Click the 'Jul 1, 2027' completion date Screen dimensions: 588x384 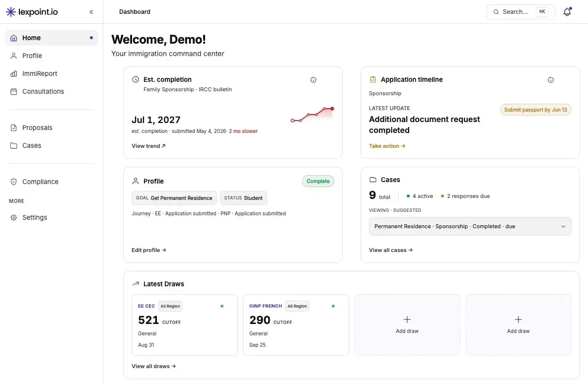(x=156, y=120)
